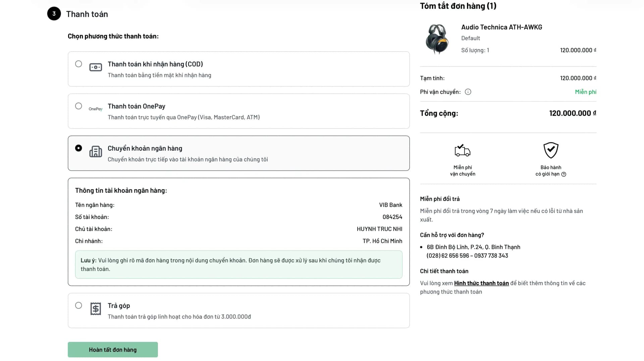Click the warranty shield checkmark icon
Screen dimensions: 644x361
[551, 150]
